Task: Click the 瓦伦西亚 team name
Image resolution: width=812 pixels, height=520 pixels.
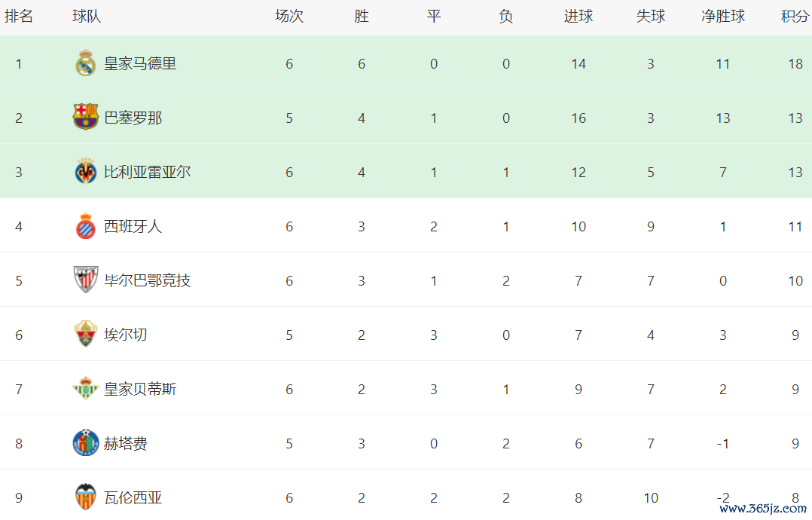Action: [133, 498]
